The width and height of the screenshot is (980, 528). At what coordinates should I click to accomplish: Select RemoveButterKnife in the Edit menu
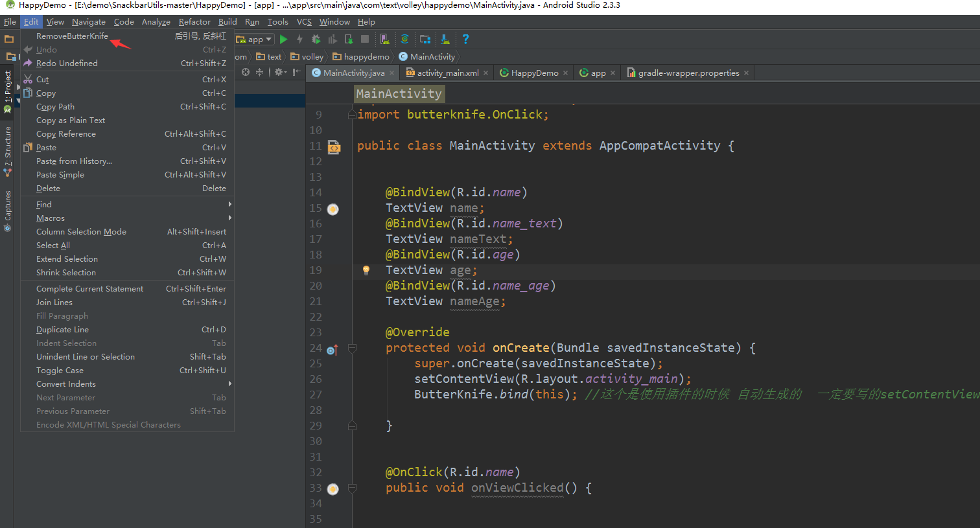[x=72, y=36]
